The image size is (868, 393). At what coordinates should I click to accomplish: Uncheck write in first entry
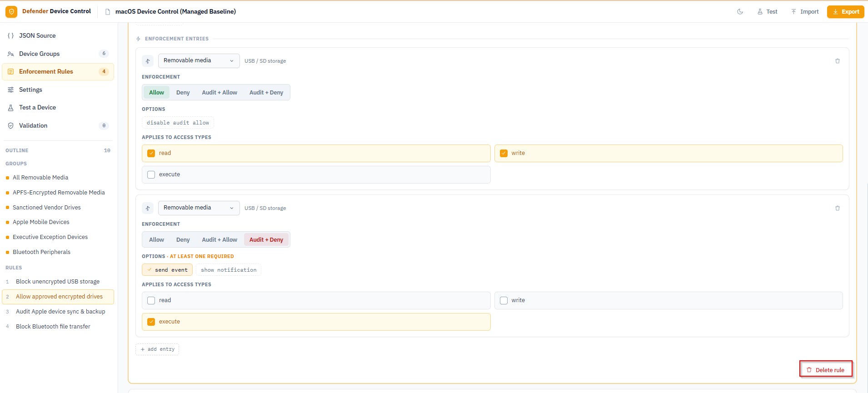point(668,153)
